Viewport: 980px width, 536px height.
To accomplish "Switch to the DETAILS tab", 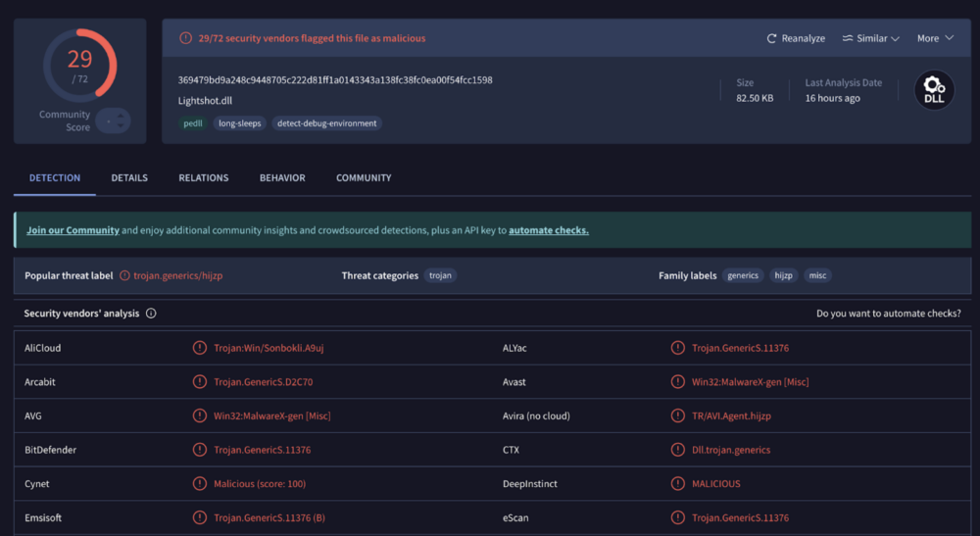I will 129,178.
